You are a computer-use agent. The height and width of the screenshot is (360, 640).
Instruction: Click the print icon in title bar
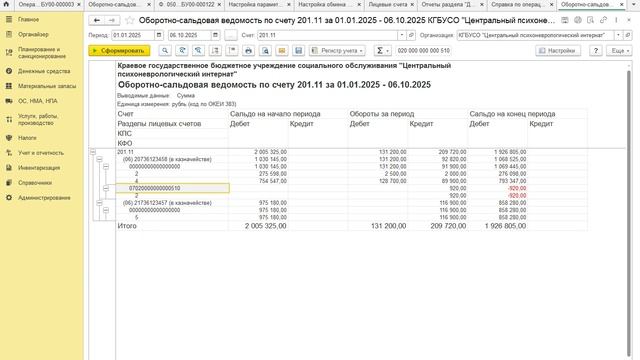click(578, 20)
